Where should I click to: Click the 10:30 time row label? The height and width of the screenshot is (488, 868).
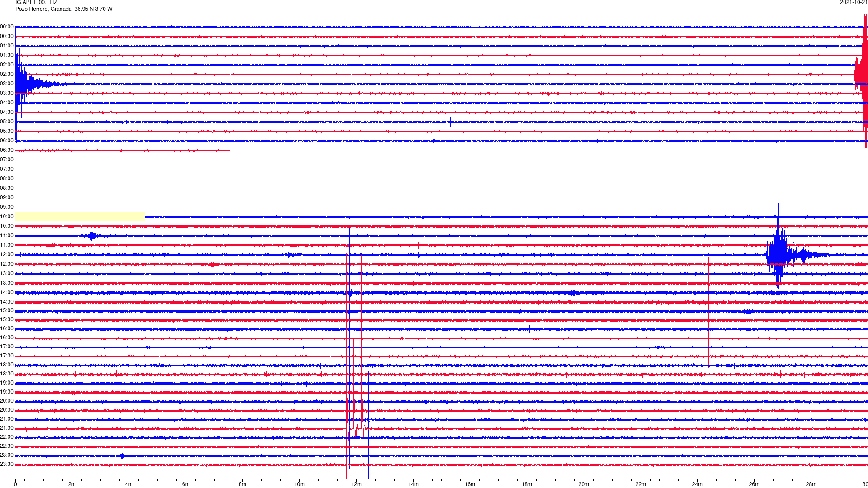point(7,226)
